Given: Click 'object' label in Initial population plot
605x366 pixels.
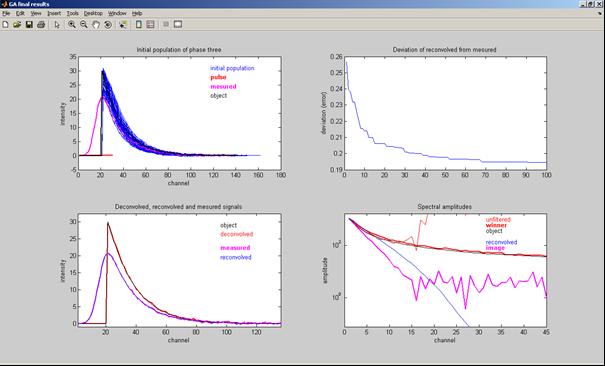Looking at the screenshot, I should pyautogui.click(x=219, y=96).
